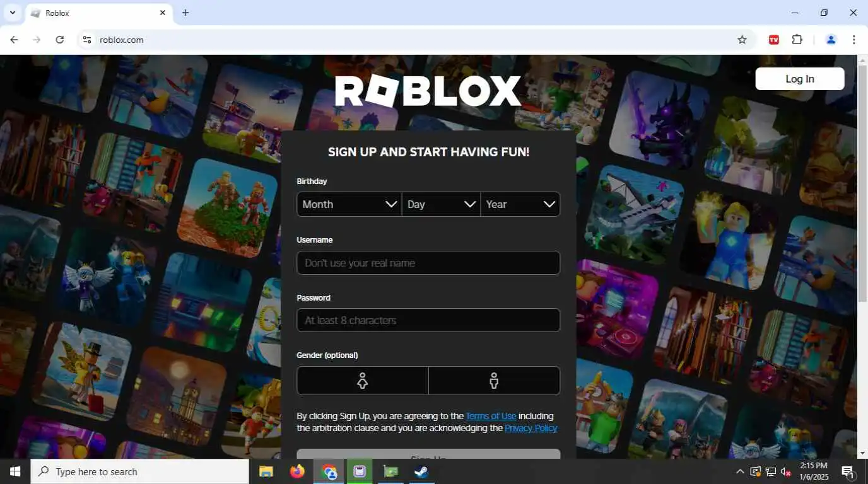868x484 pixels.
Task: Click the taskbar search box
Action: [140, 471]
